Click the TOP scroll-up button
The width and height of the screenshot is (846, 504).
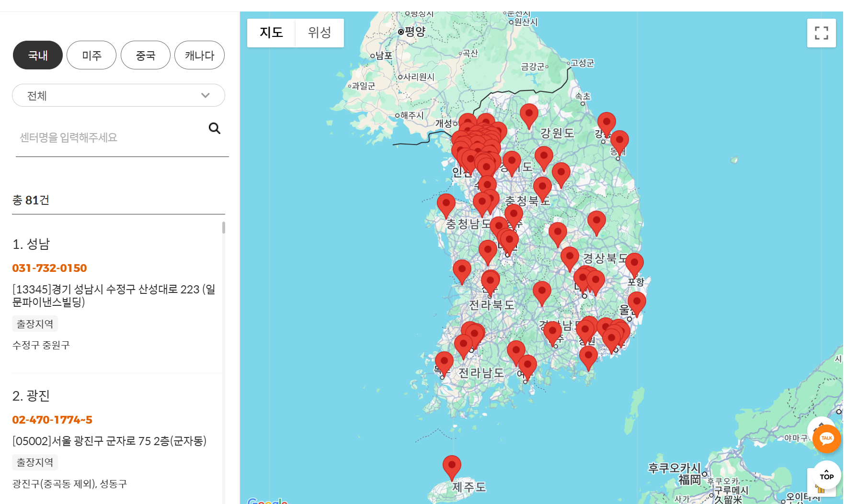[x=826, y=474]
